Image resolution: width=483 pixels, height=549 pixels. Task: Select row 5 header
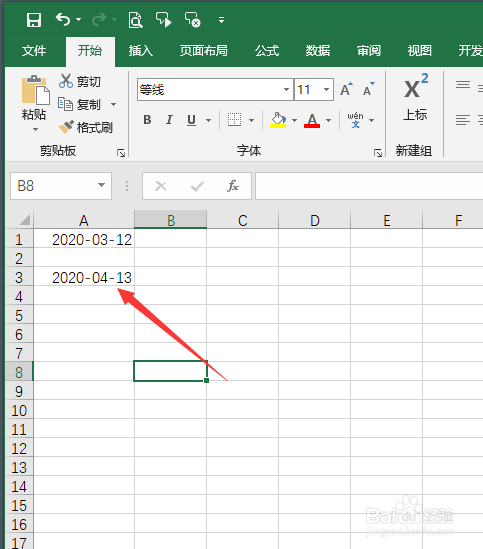(x=19, y=315)
